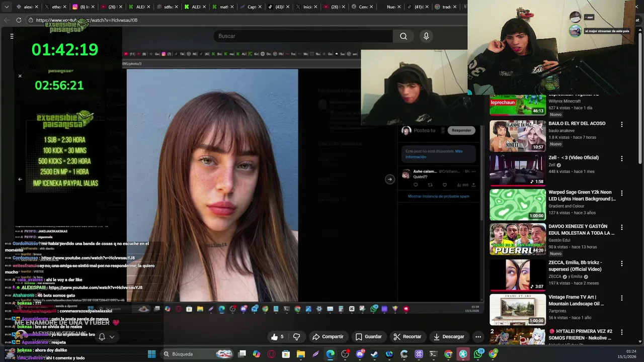This screenshot has height=362, width=644.
Task: Reload the page with the refresh icon
Action: [x=19, y=20]
